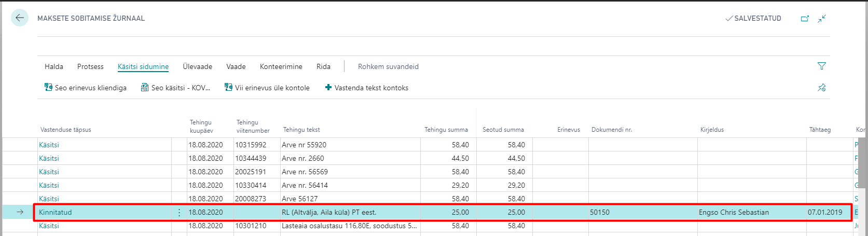Click the Kinnitatud link in selected row
This screenshot has height=236, width=868.
click(x=56, y=212)
